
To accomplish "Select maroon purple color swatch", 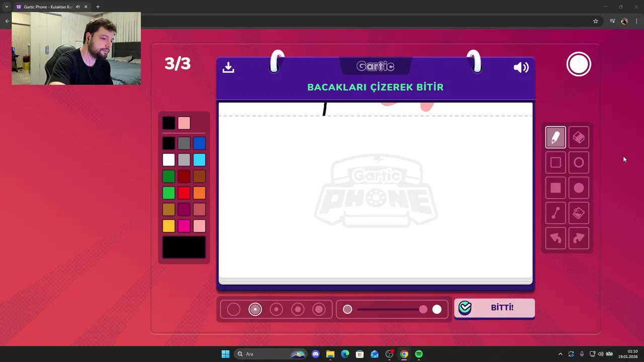I will pos(184,210).
